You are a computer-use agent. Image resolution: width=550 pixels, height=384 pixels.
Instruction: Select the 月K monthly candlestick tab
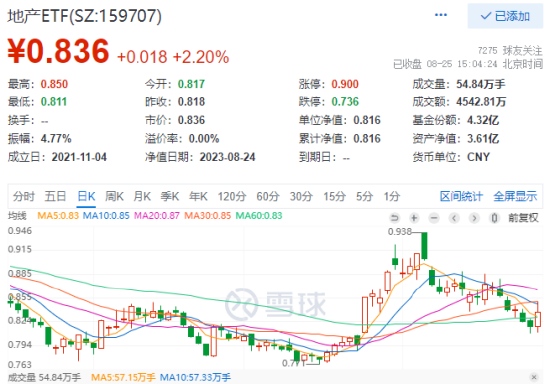point(142,196)
